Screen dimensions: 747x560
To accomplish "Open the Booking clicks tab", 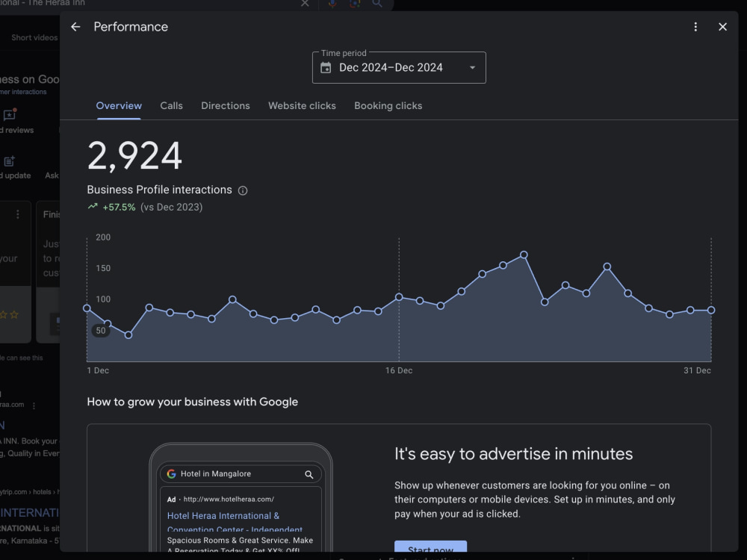I will pyautogui.click(x=388, y=106).
